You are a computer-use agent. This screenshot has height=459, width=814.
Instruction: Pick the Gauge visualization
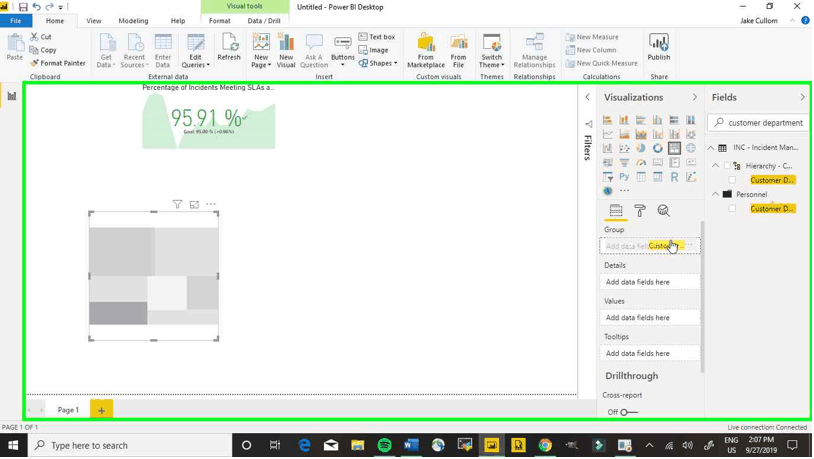pos(641,163)
